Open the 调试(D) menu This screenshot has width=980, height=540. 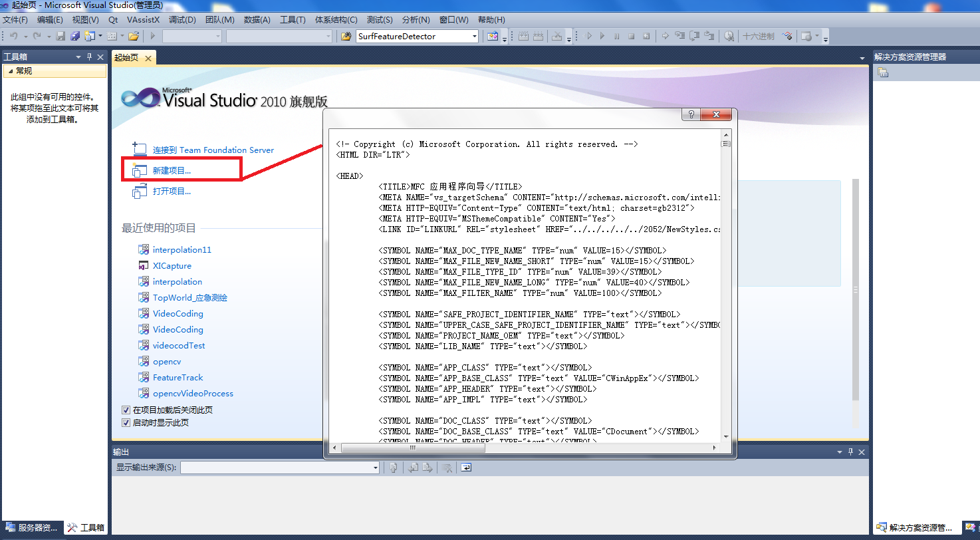pos(182,20)
